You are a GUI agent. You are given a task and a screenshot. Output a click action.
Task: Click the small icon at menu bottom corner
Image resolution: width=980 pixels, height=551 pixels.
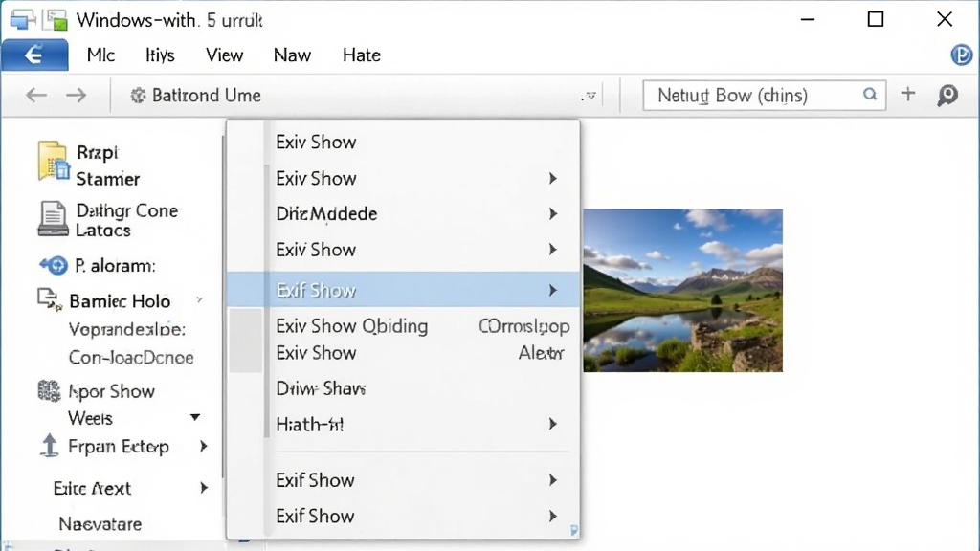tap(574, 530)
